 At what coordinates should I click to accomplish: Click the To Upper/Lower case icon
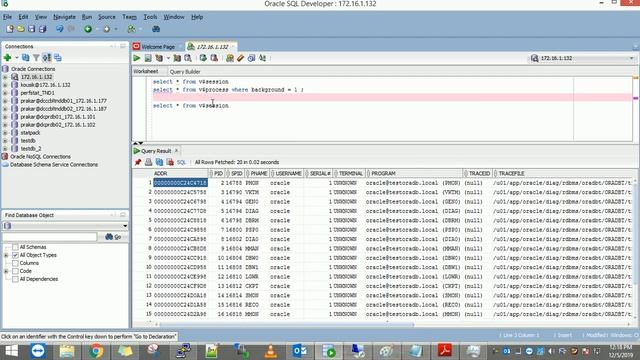point(262,58)
